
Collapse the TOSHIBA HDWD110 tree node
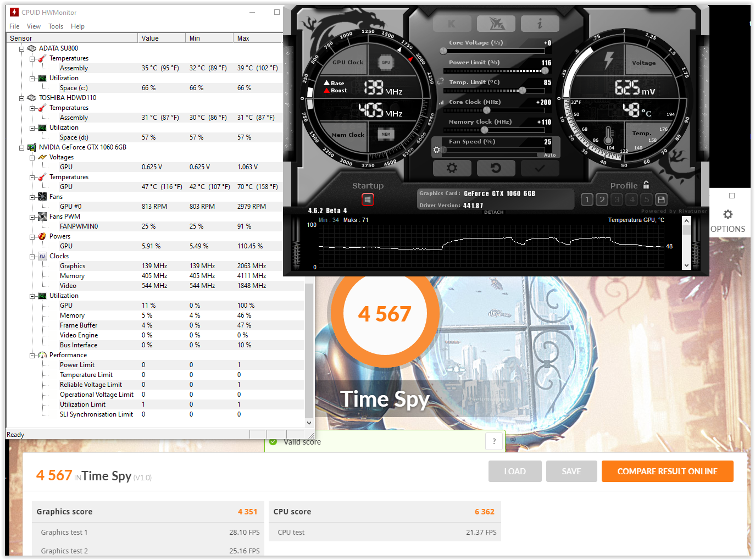(x=22, y=98)
